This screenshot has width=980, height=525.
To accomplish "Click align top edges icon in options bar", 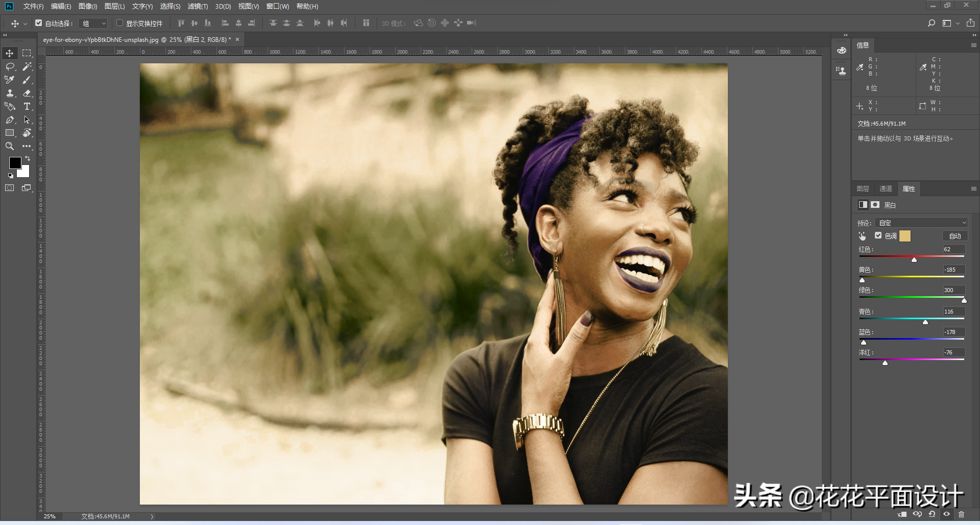I will pyautogui.click(x=181, y=23).
